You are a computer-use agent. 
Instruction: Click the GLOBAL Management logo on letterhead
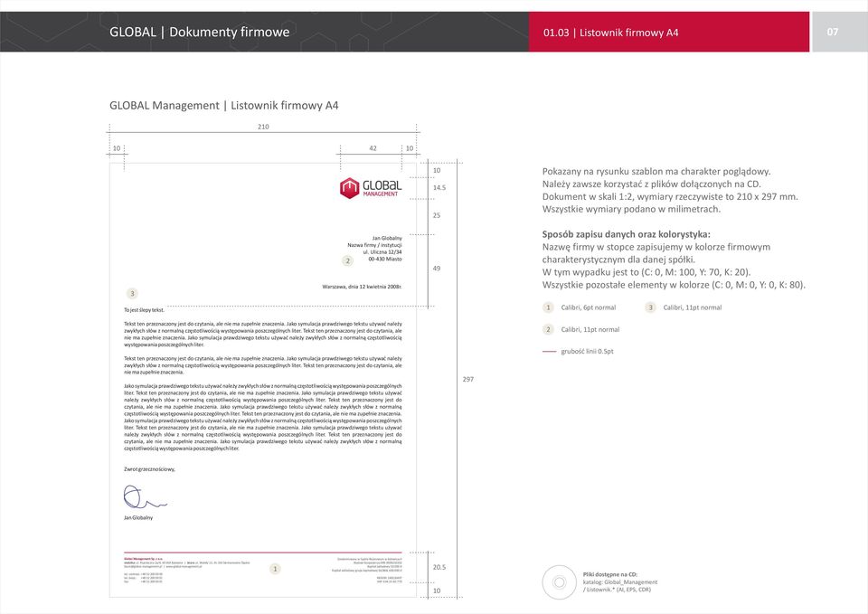371,188
